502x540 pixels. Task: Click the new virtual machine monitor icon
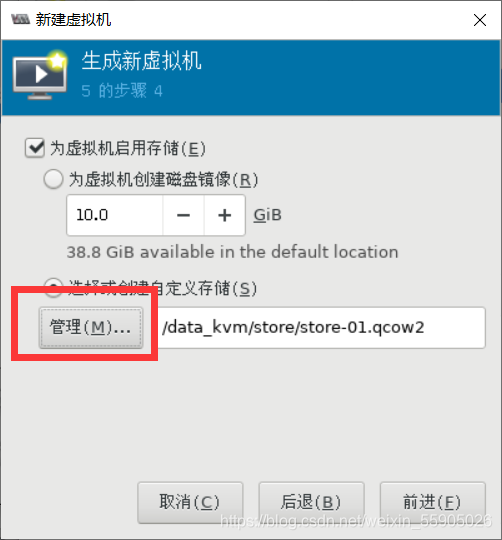[x=40, y=75]
